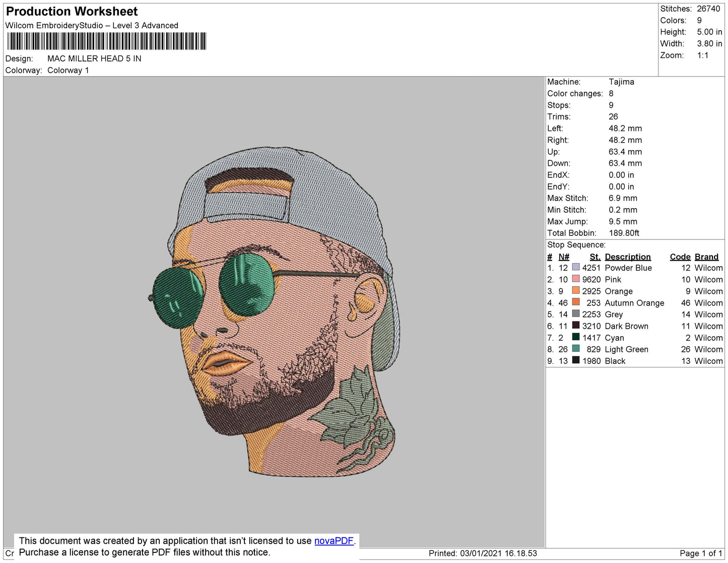Click the Light Green color swatch

[576, 348]
